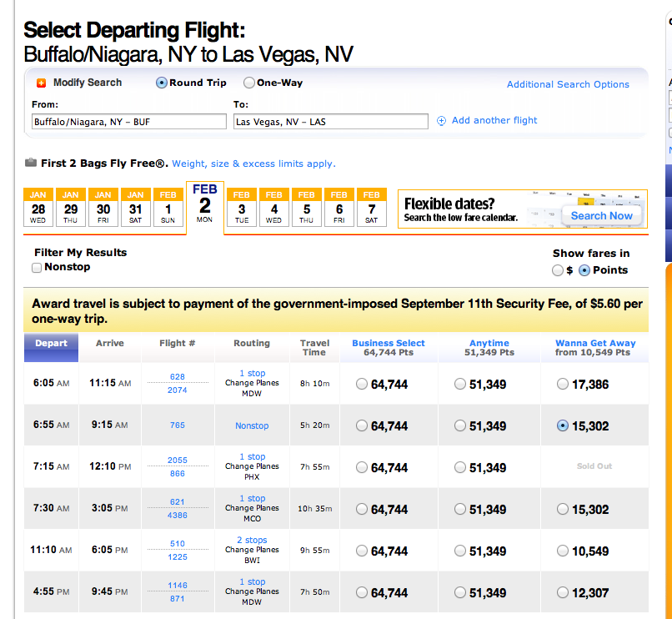The image size is (672, 619).
Task: Click the To destination input field
Action: pos(329,122)
